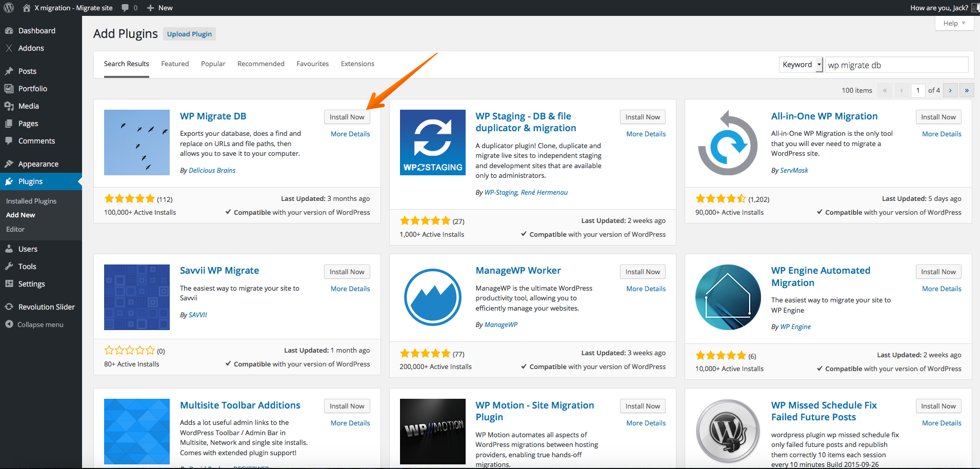The width and height of the screenshot is (980, 469).
Task: Install the ManageWP Worker plugin
Action: (643, 272)
